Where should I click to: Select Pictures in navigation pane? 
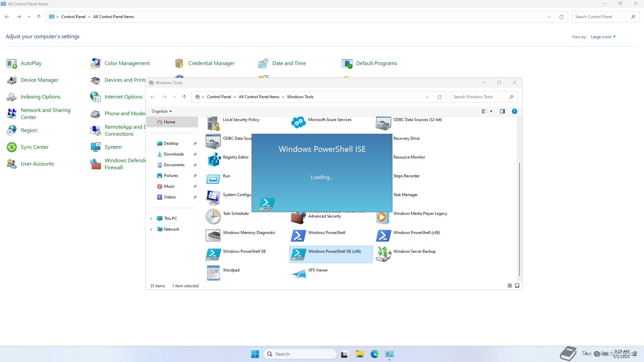[x=172, y=176]
